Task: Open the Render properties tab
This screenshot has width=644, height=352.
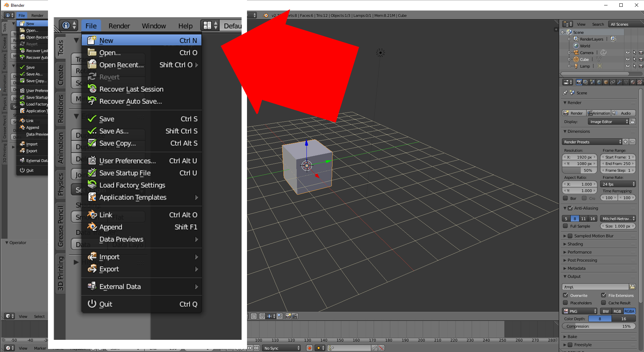Action: pyautogui.click(x=579, y=82)
